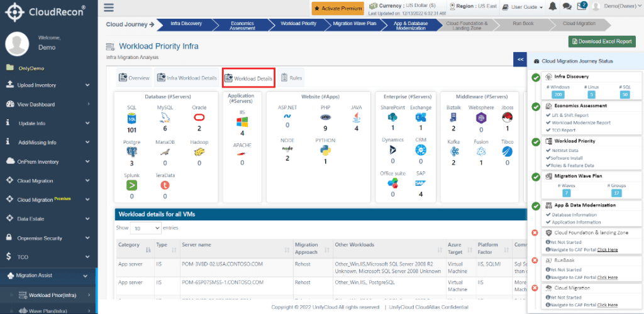Open the Rules tab
The width and height of the screenshot is (644, 314).
[291, 77]
